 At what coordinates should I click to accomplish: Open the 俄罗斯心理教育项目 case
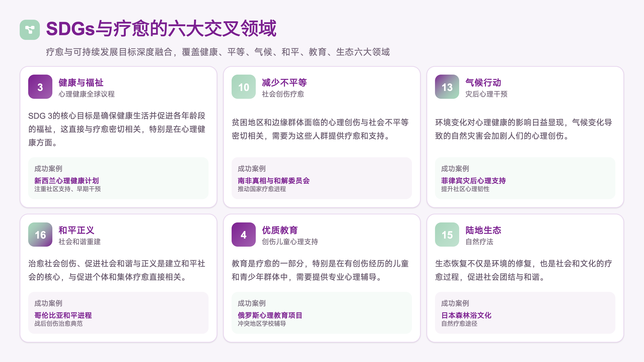pyautogui.click(x=270, y=315)
